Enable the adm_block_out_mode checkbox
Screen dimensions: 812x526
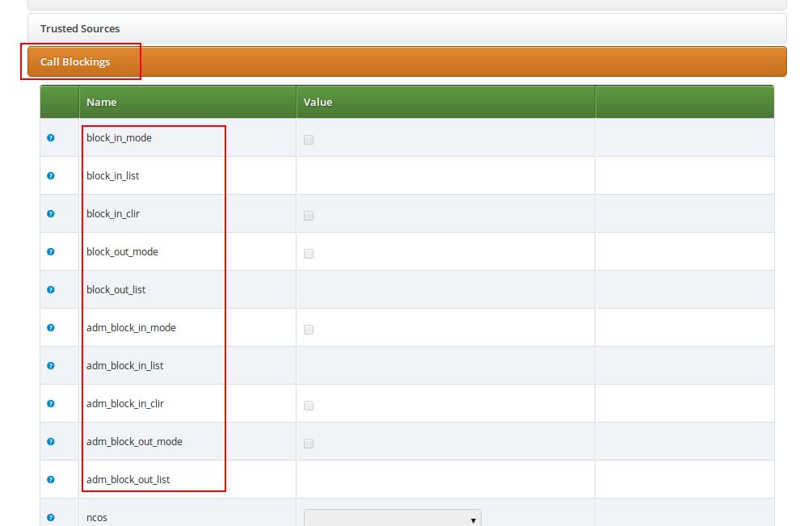pos(309,443)
